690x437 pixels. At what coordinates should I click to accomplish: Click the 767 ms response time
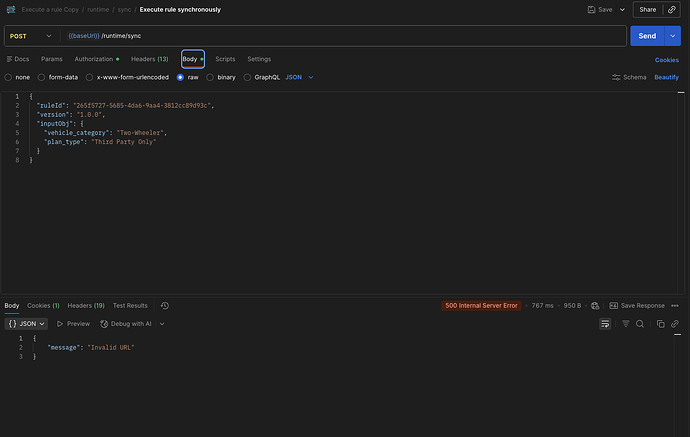click(x=542, y=305)
